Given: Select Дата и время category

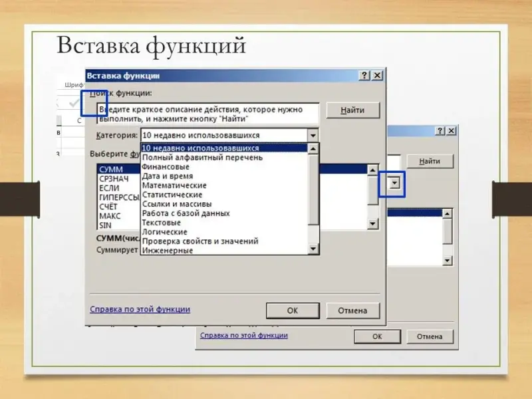Looking at the screenshot, I should (x=168, y=176).
